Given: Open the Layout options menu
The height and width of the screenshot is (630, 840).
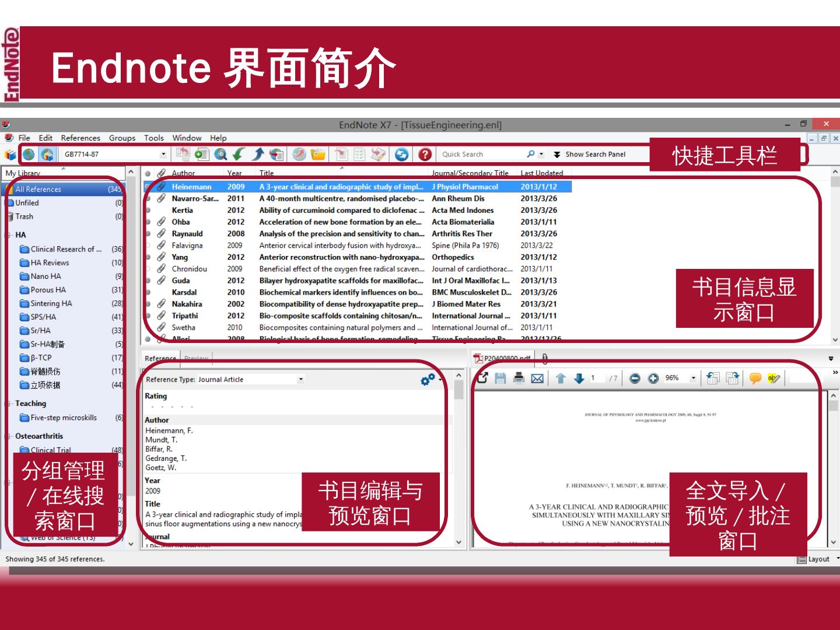Looking at the screenshot, I should tap(818, 559).
